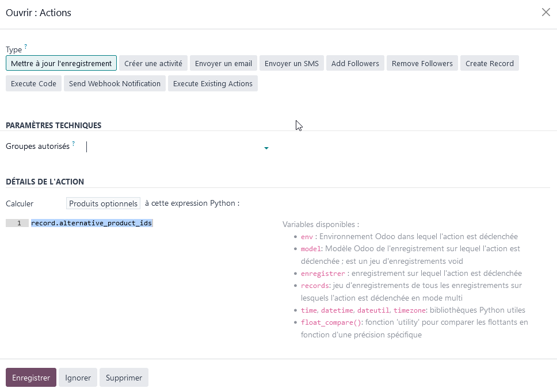Click help icon beside Groupes autorisés
The width and height of the screenshot is (557, 392).
[74, 144]
